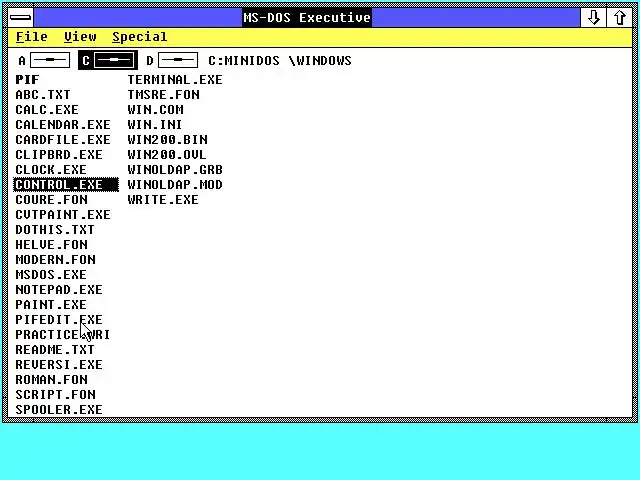Screen dimensions: 640x480
Task: Select the PIFEDIT.EXE file
Action: click(59, 320)
